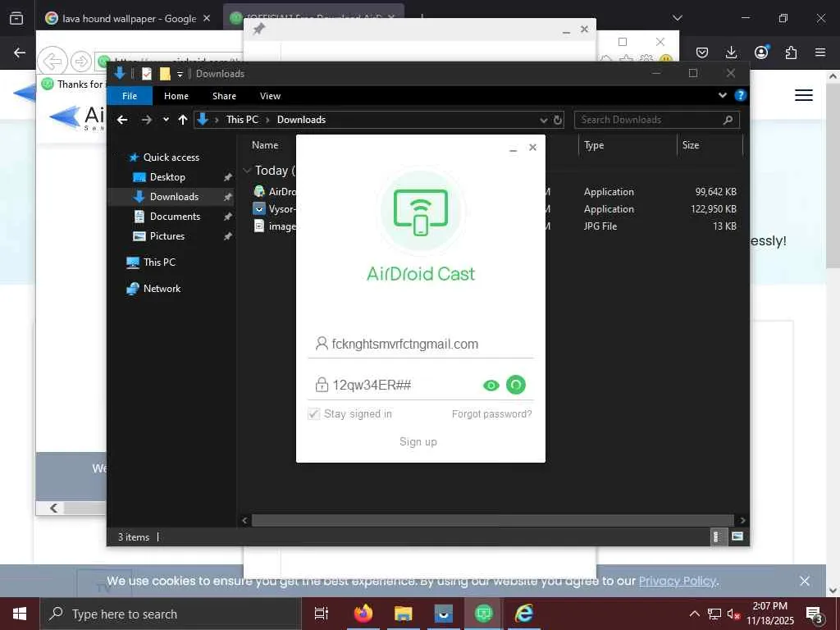This screenshot has width=840, height=630.
Task: Open the View ribbon tab
Action: (270, 96)
